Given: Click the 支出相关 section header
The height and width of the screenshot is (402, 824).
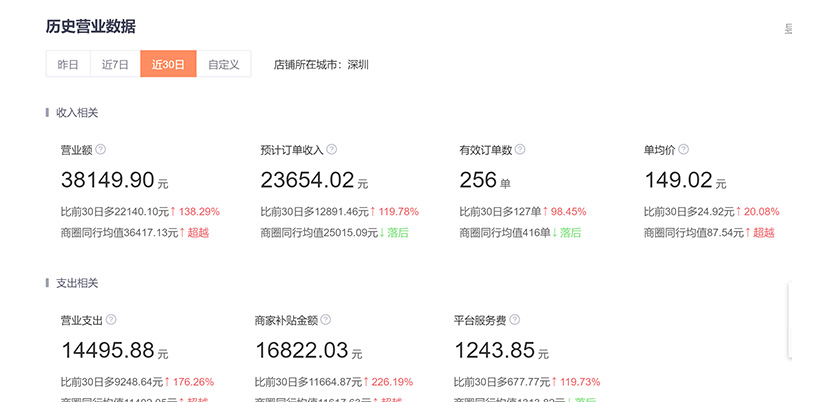Looking at the screenshot, I should pos(77,283).
